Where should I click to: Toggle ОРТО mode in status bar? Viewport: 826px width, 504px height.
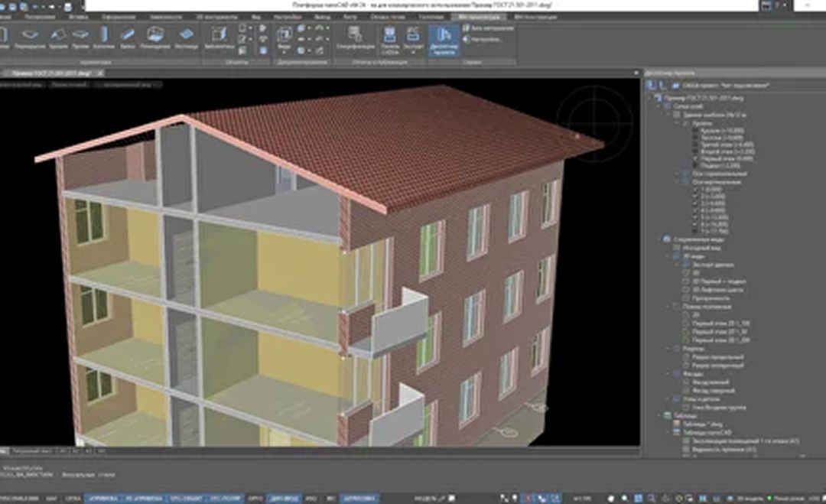tap(255, 497)
